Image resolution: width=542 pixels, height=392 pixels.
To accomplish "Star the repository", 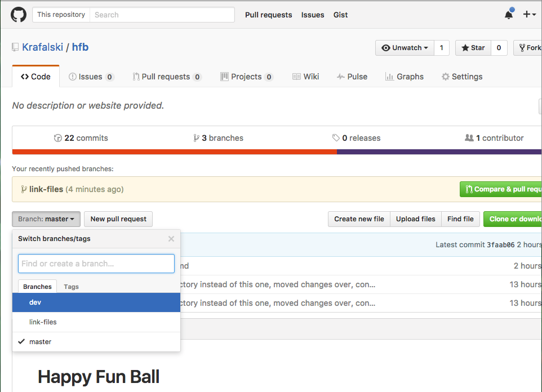I will (x=473, y=48).
